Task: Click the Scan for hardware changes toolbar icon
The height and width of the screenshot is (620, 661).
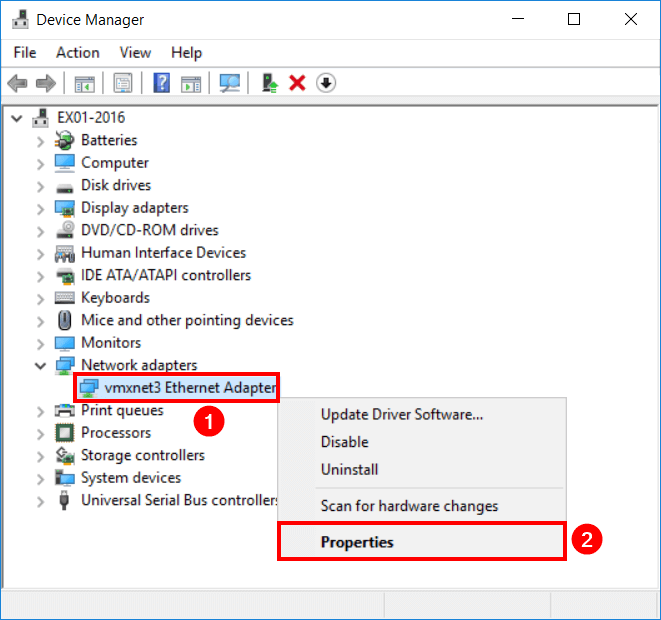Action: [230, 83]
